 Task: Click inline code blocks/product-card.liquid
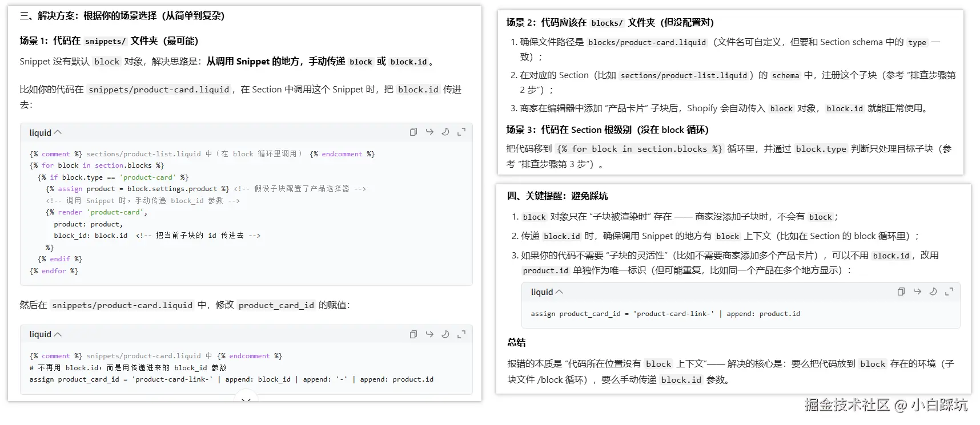coord(647,42)
